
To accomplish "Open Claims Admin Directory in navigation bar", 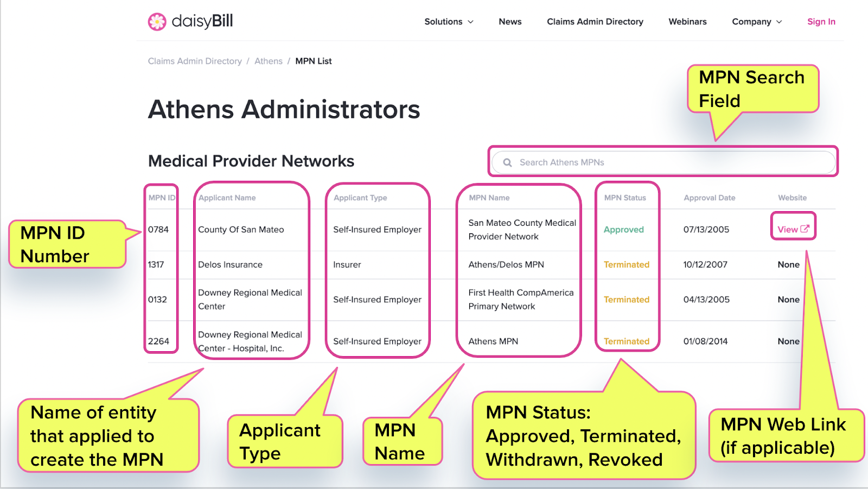I will point(595,22).
